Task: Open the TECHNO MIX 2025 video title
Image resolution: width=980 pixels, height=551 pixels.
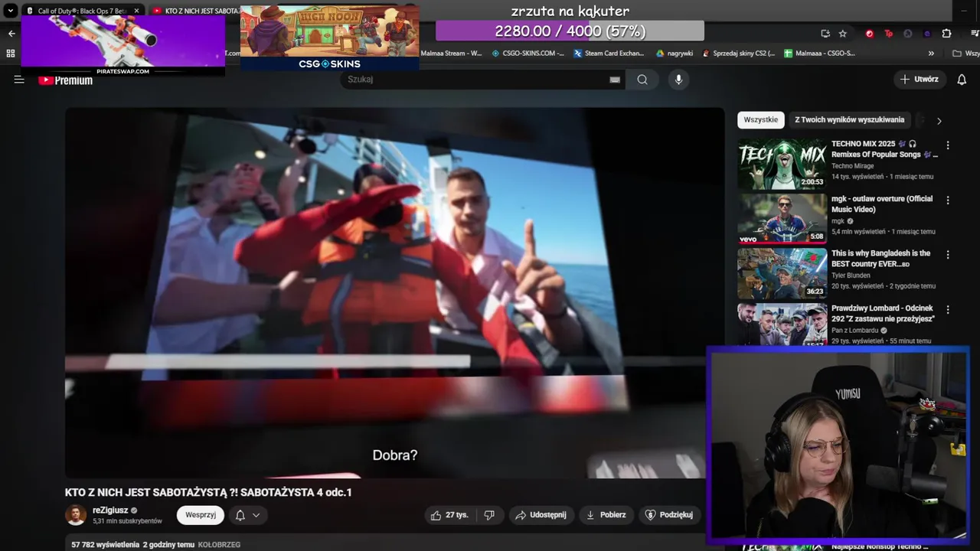Action: pyautogui.click(x=884, y=149)
